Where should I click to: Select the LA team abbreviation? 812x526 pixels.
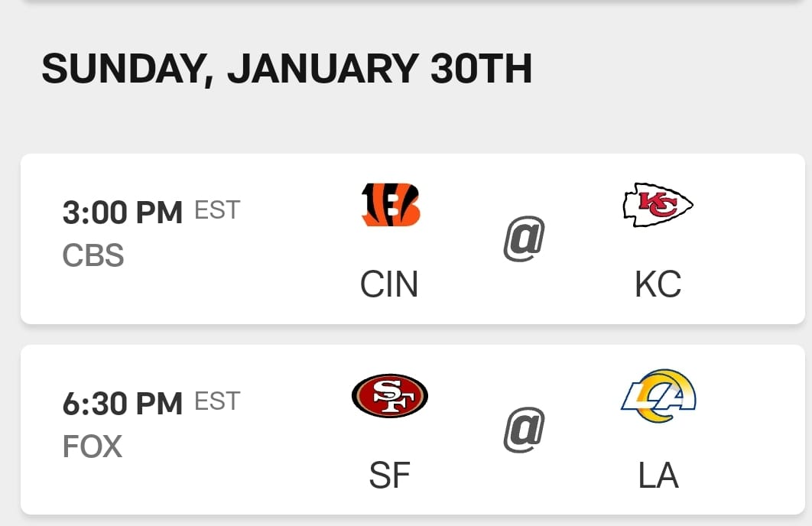pyautogui.click(x=658, y=476)
